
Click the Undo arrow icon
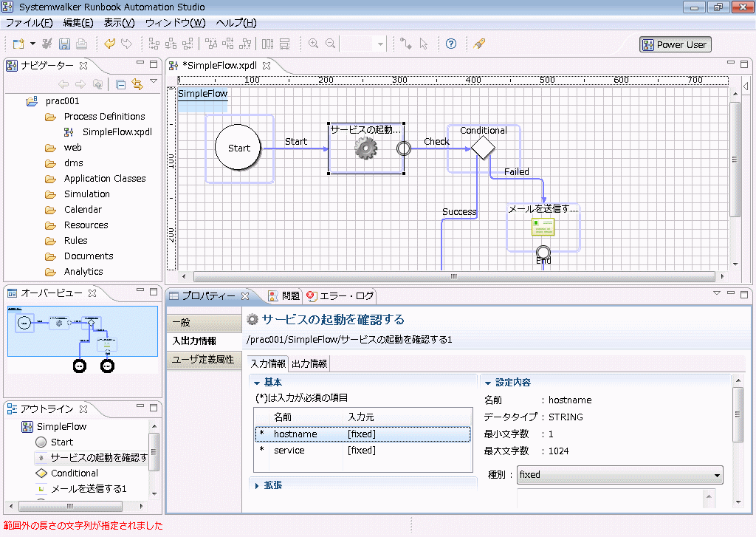pos(109,44)
